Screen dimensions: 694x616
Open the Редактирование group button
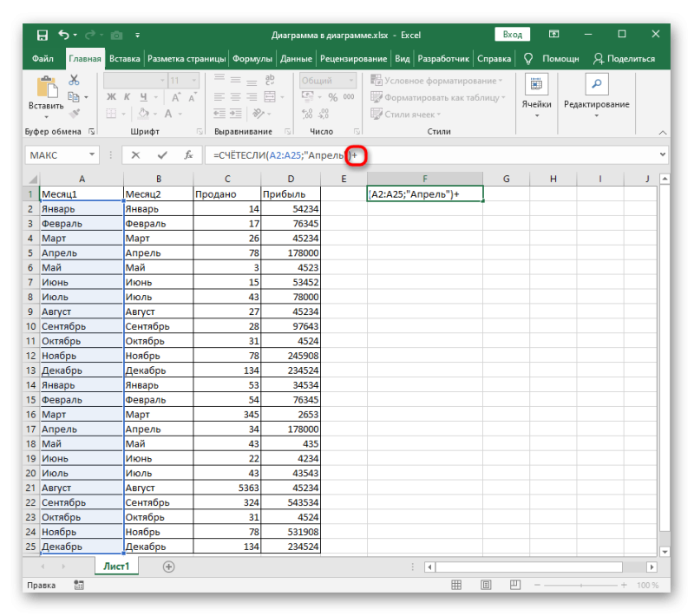pos(596,96)
